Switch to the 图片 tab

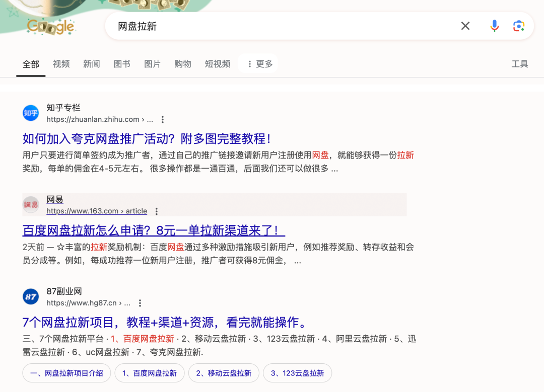point(152,64)
